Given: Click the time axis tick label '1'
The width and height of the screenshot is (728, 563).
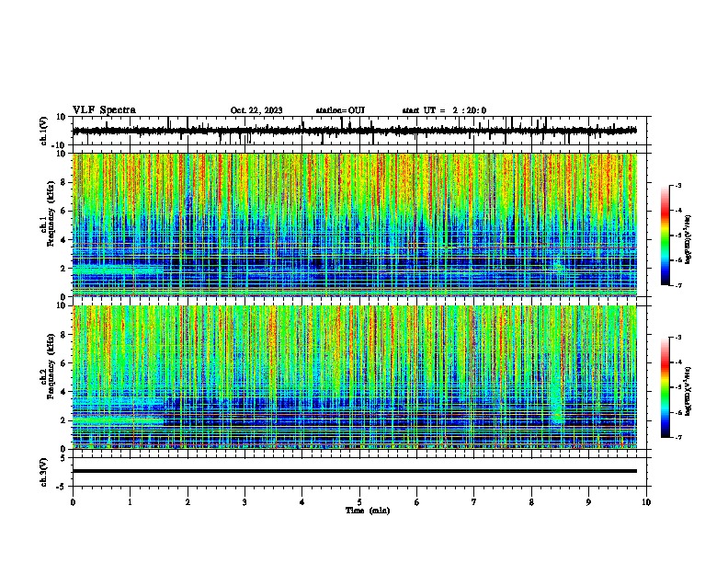Looking at the screenshot, I should pos(130,502).
